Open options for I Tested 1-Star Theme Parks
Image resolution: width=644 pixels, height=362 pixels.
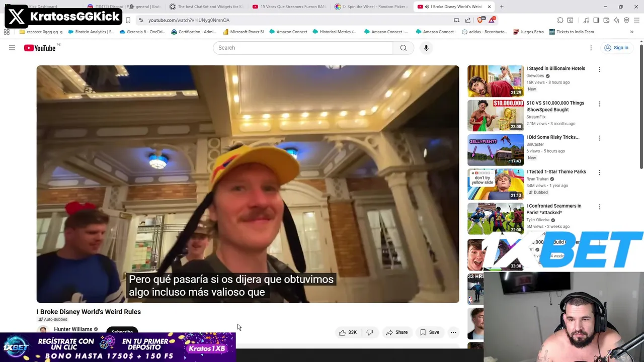(599, 172)
